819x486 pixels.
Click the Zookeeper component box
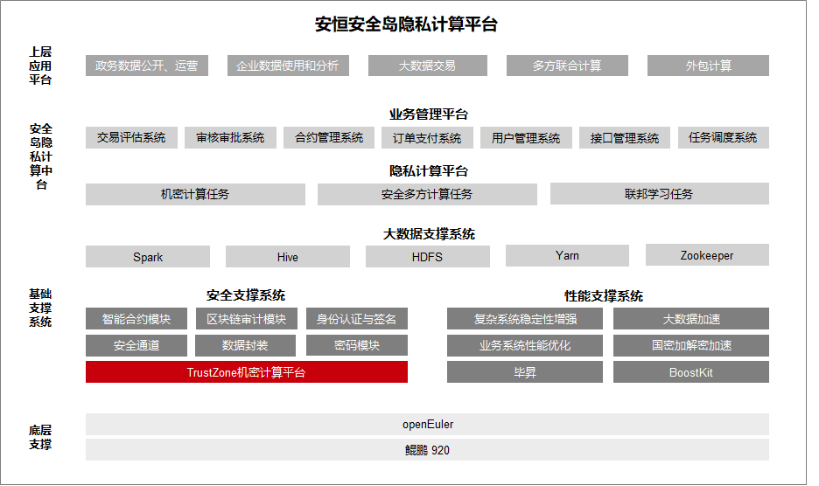pyautogui.click(x=707, y=256)
